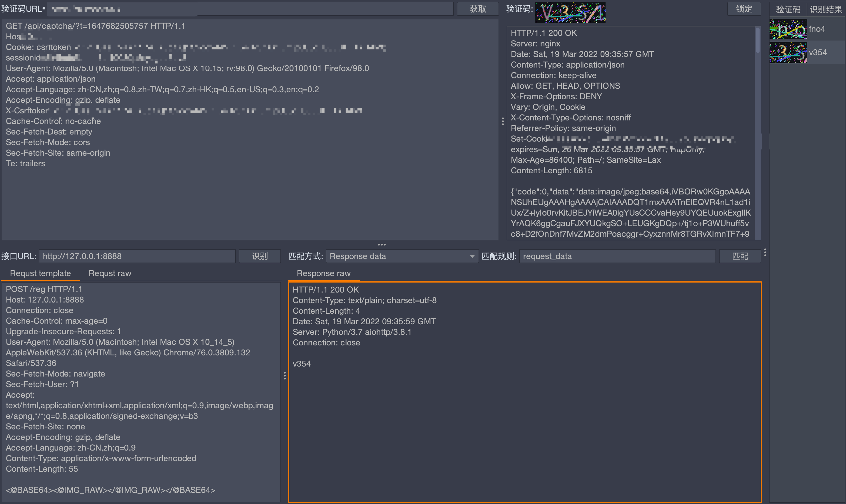Switch to the Requst raw tab
The image size is (846, 504).
tap(110, 273)
